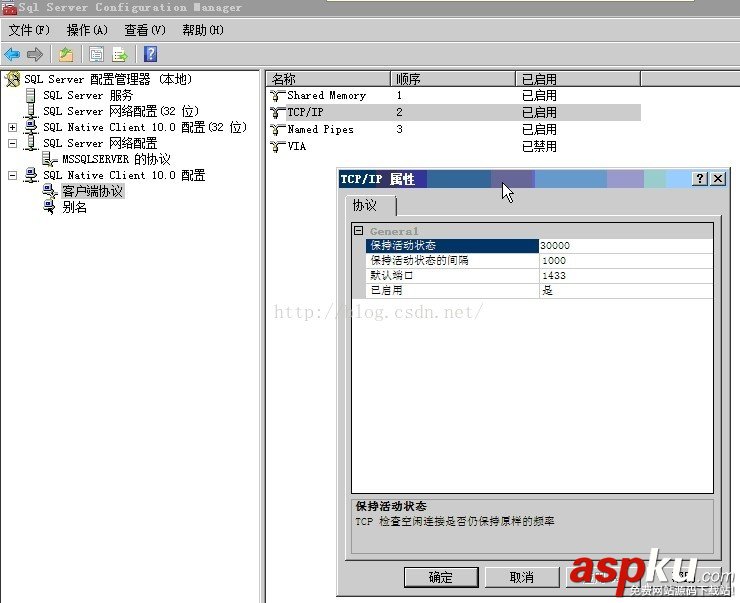740x603 pixels.
Task: Select the 已启用 value 是
Action: click(x=626, y=291)
